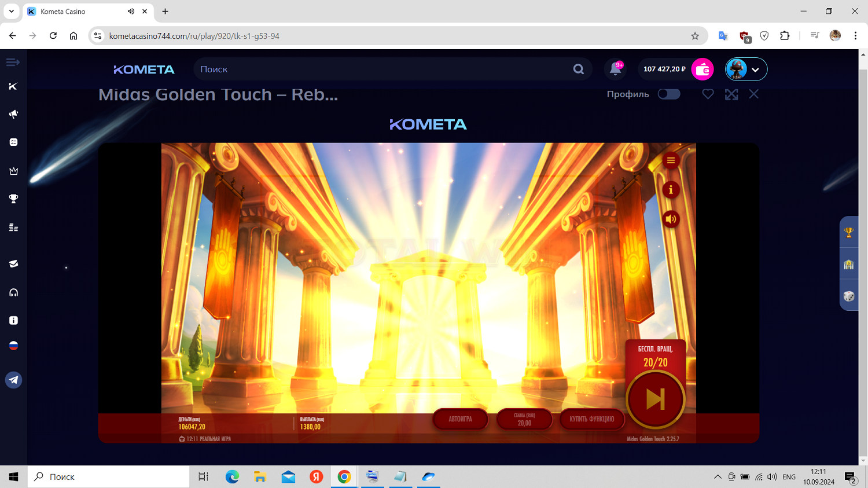
Task: Show hidden system tray icons
Action: [718, 477]
